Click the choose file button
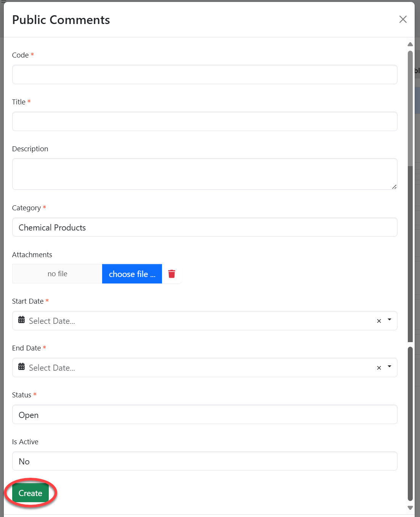Screen dimensions: 420x517 [132, 274]
